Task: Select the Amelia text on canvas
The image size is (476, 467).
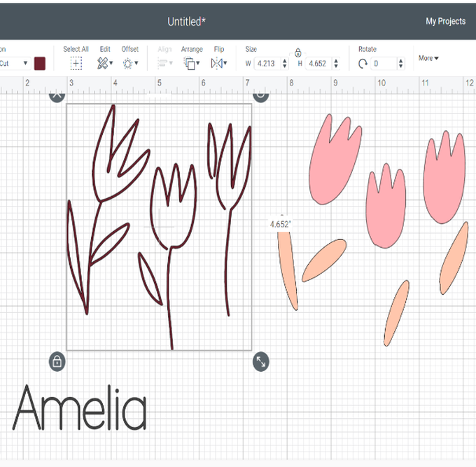Action: pyautogui.click(x=80, y=408)
